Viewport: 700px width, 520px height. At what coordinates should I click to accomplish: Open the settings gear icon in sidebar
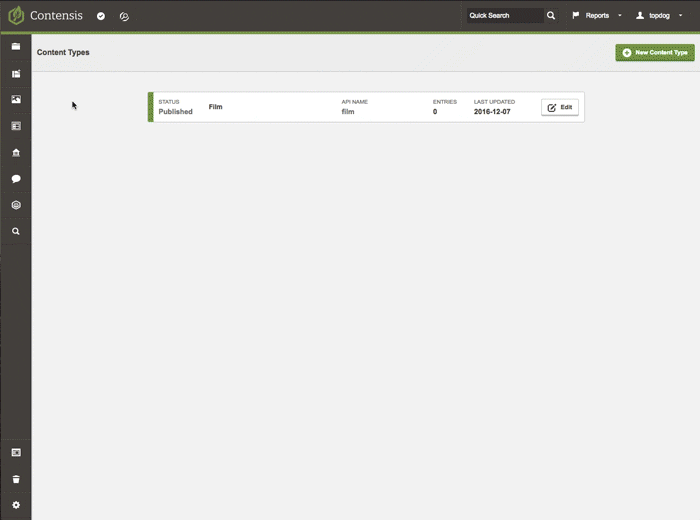click(x=16, y=505)
